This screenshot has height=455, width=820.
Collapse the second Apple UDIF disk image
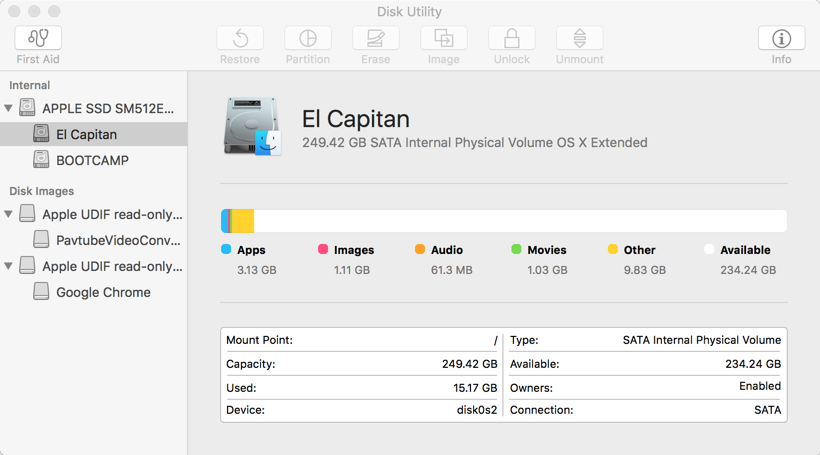[9, 266]
